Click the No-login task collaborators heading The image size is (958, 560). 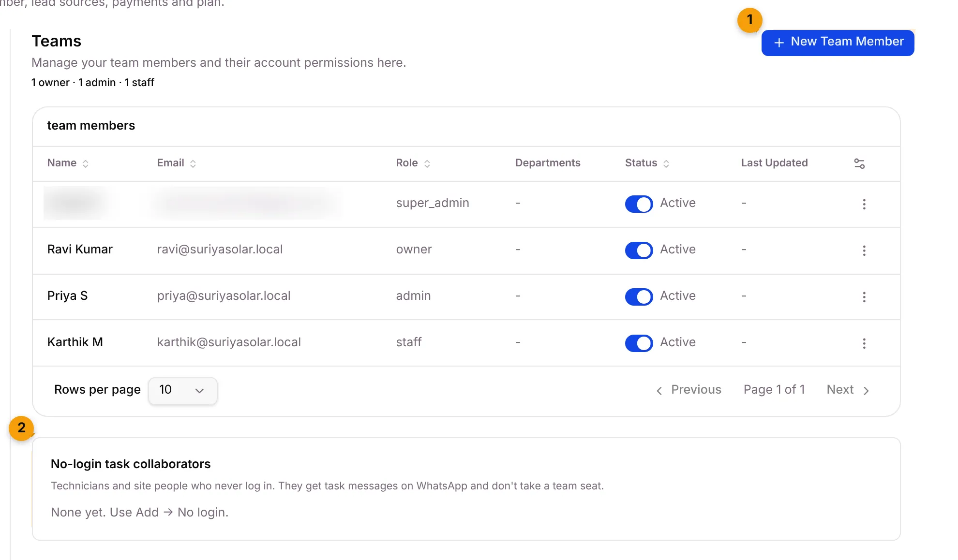tap(131, 464)
